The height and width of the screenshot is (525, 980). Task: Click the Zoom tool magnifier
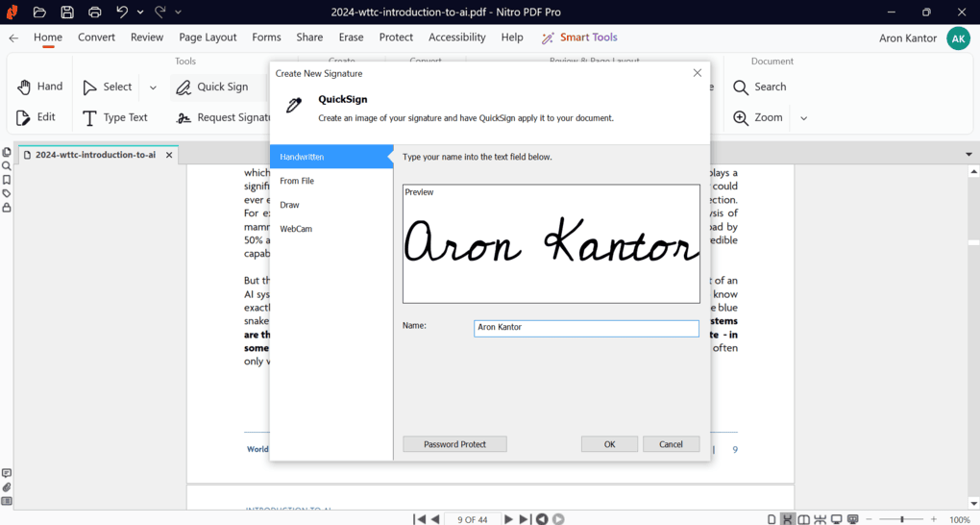click(x=757, y=117)
